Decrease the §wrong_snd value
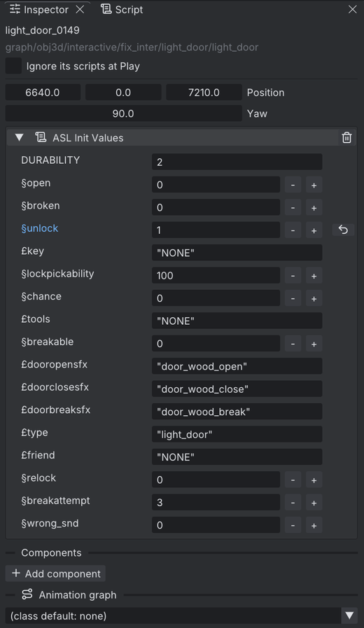Image resolution: width=364 pixels, height=628 pixels. tap(293, 525)
